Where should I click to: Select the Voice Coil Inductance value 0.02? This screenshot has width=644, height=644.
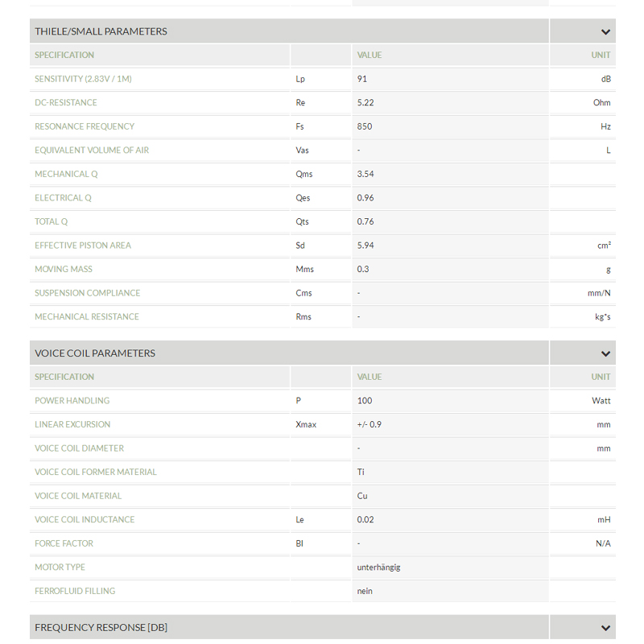pos(365,520)
